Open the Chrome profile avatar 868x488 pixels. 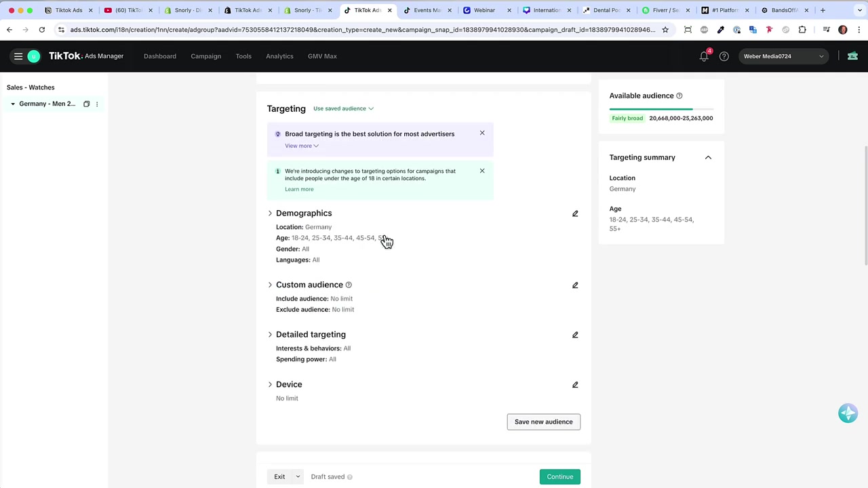(843, 30)
